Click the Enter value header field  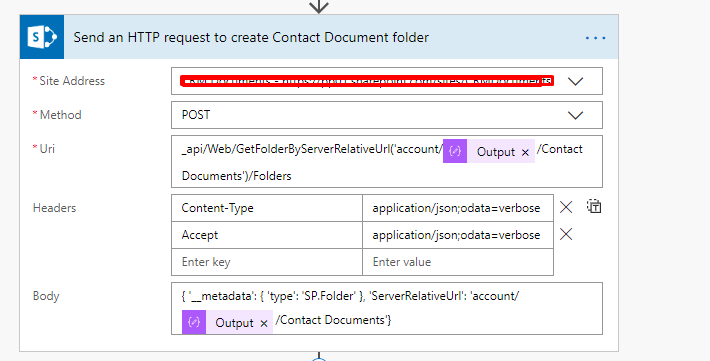pos(458,262)
